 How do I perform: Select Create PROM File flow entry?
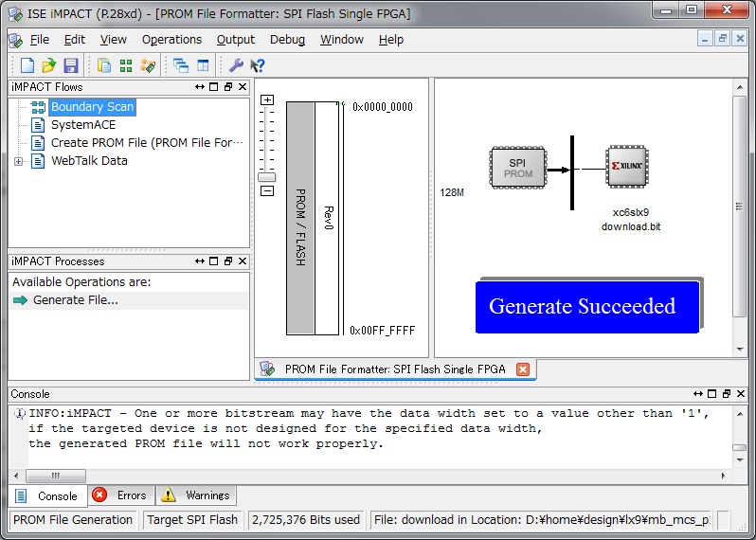[x=147, y=143]
